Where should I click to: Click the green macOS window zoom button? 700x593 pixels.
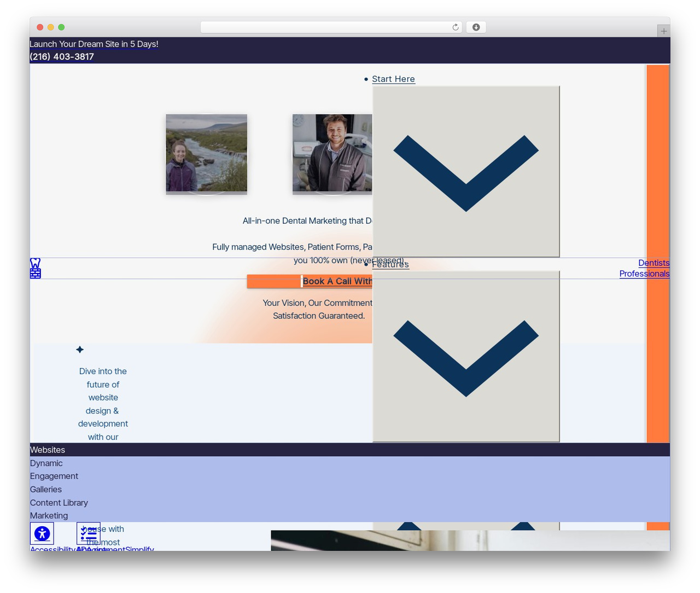tap(61, 27)
